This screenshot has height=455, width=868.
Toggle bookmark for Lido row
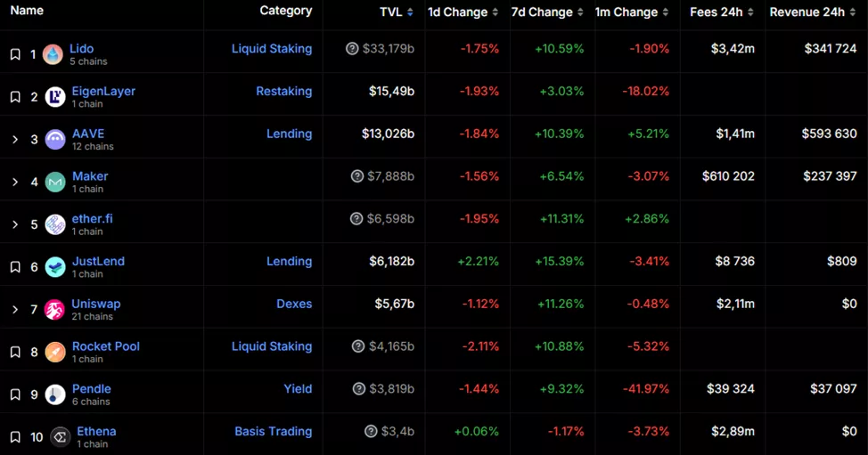(15, 55)
